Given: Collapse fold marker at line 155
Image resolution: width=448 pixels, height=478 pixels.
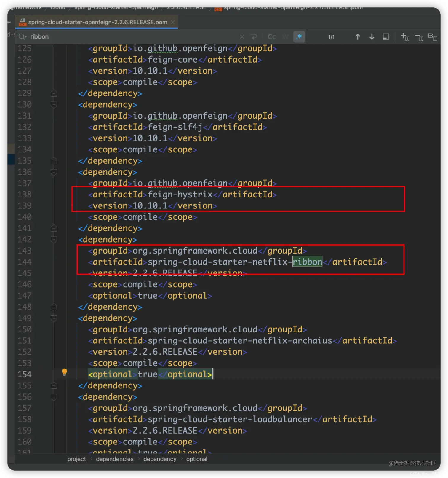Looking at the screenshot, I should click(x=54, y=386).
